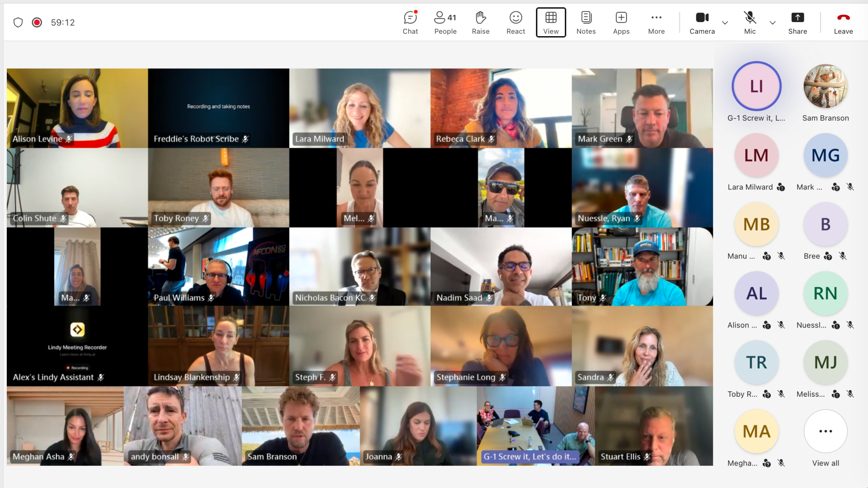Open the React emoji menu
This screenshot has width=868, height=488.
515,23
